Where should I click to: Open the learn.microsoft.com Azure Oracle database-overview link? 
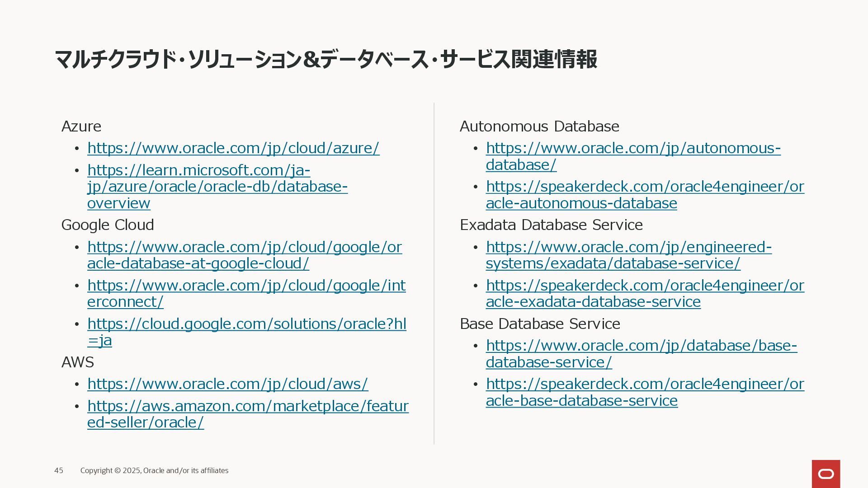(217, 187)
